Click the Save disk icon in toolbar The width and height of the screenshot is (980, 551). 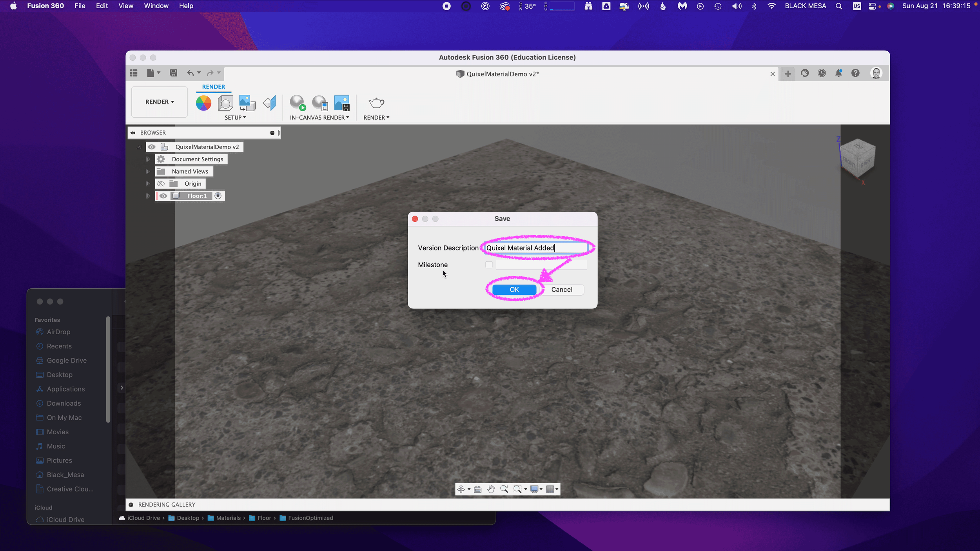[x=173, y=73]
